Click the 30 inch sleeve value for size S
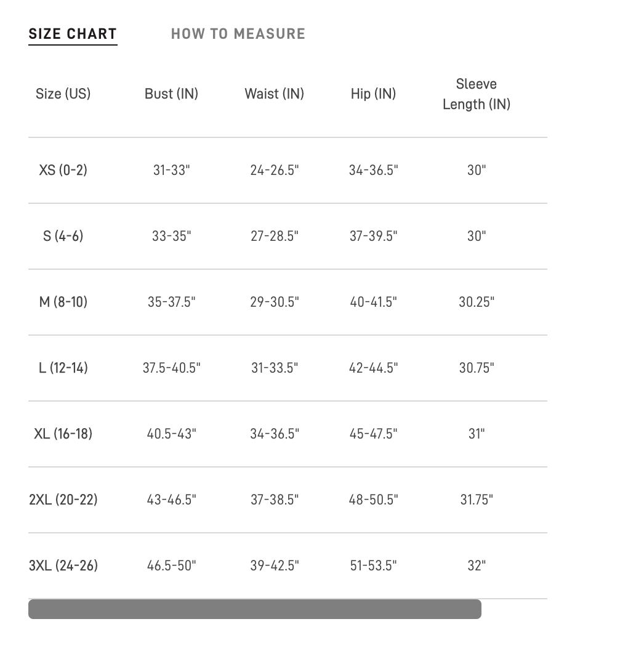This screenshot has height=664, width=644. click(x=477, y=236)
